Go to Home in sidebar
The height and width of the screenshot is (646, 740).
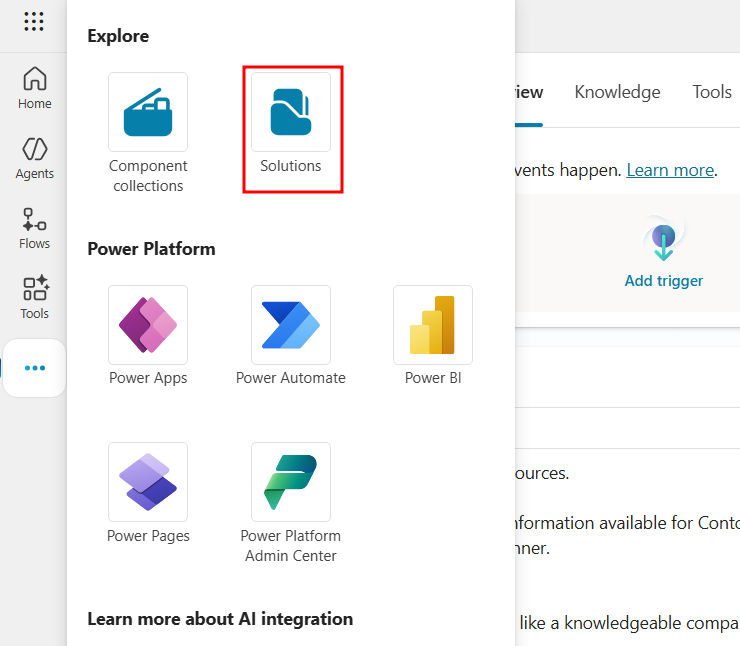34,88
